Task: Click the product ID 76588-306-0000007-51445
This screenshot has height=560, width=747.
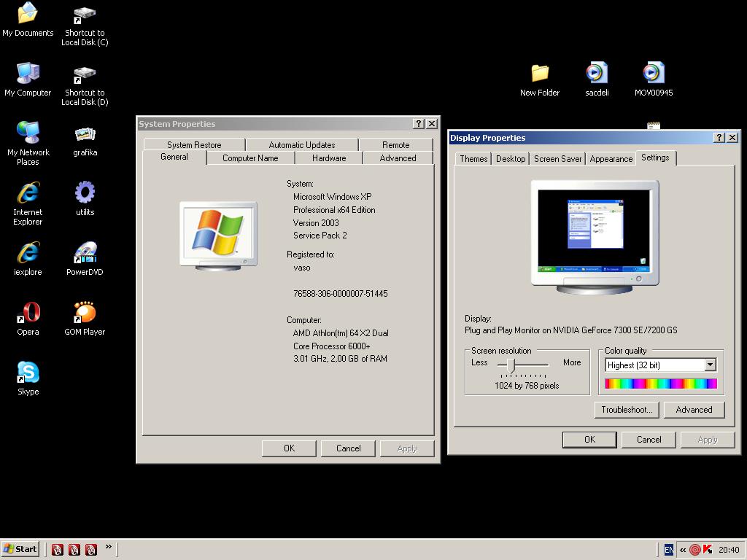Action: pos(340,294)
